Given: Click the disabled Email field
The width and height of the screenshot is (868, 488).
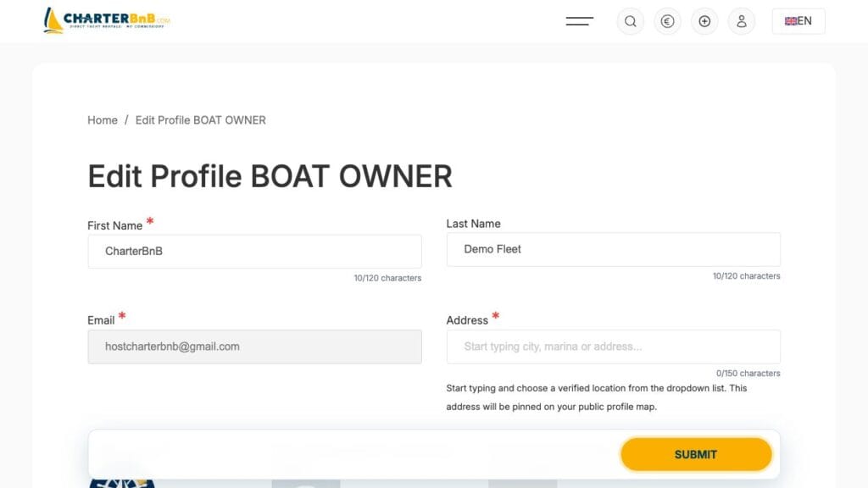Looking at the screenshot, I should coord(254,347).
